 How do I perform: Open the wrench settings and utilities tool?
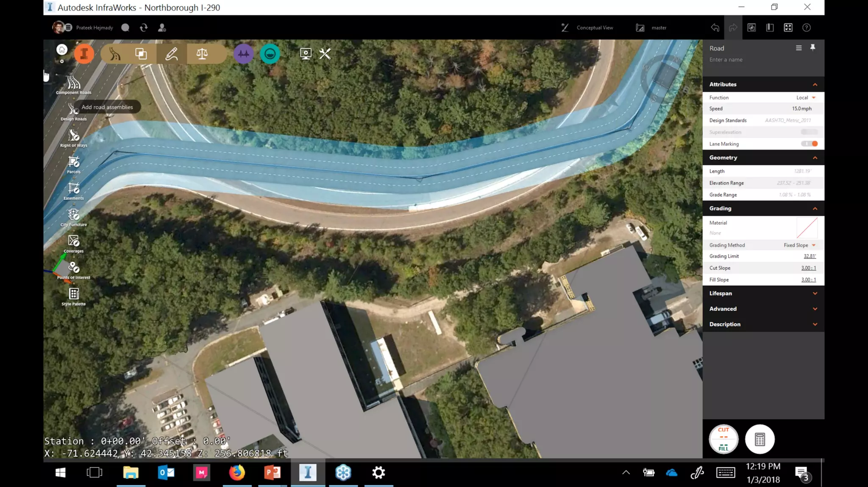[325, 54]
